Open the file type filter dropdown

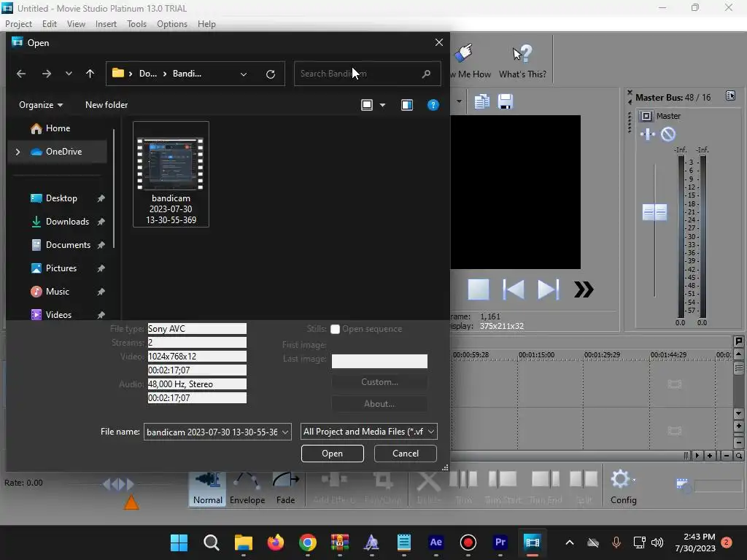pos(368,432)
